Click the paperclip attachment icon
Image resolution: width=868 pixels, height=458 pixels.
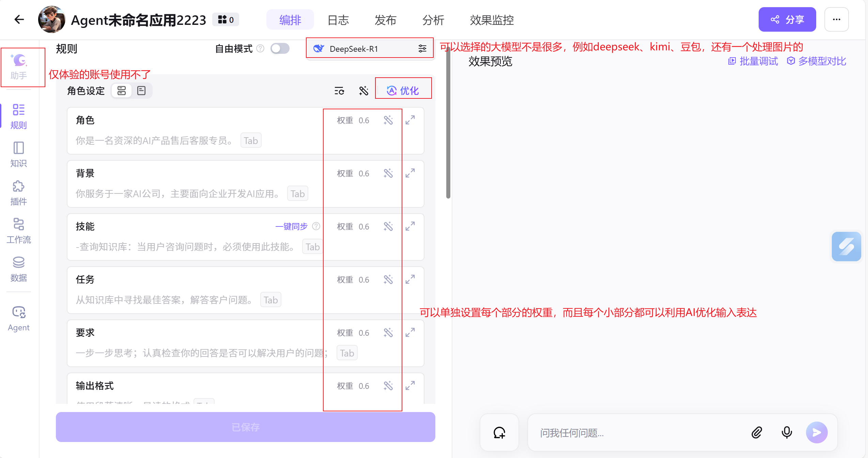click(757, 432)
